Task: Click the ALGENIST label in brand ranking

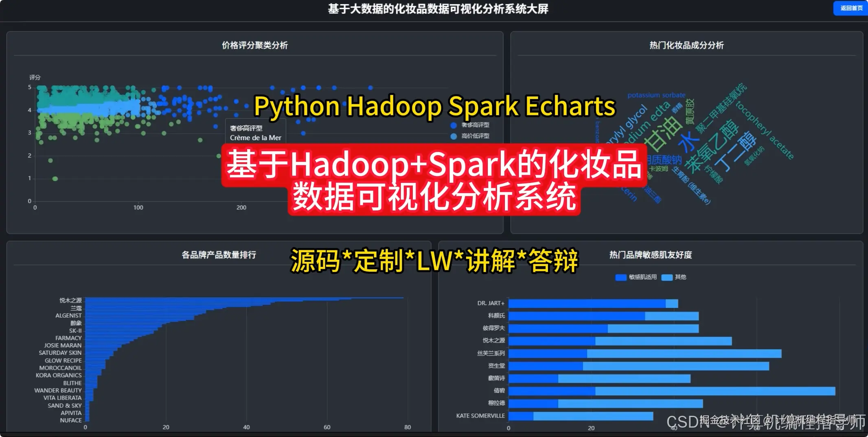Action: (68, 316)
